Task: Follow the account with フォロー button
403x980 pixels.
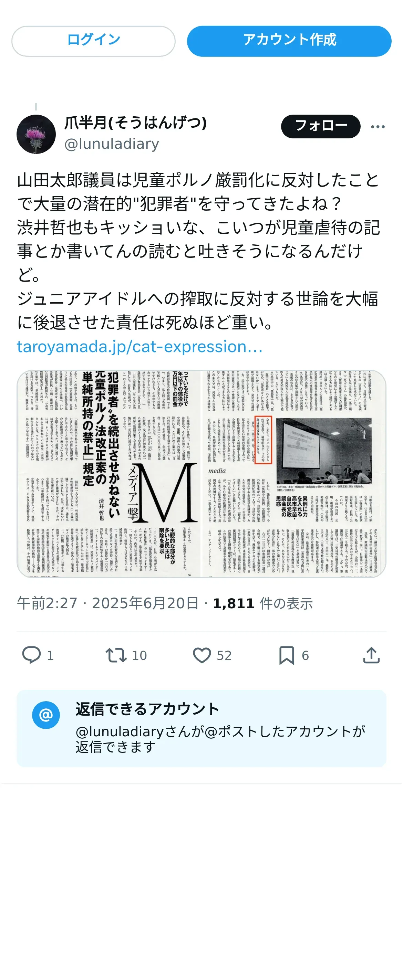Action: [x=320, y=126]
